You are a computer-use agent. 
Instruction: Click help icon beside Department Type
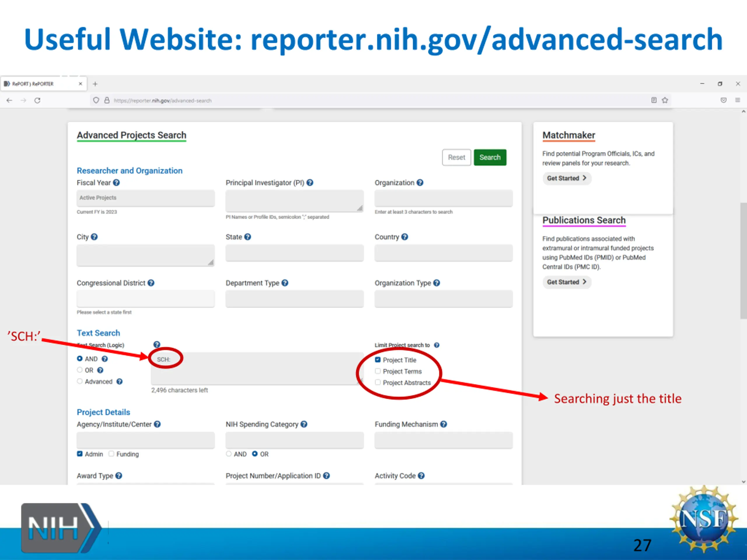coord(285,283)
